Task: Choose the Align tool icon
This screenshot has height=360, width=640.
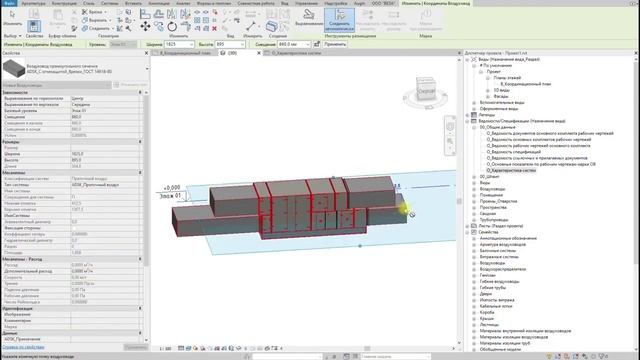Action: [x=145, y=14]
